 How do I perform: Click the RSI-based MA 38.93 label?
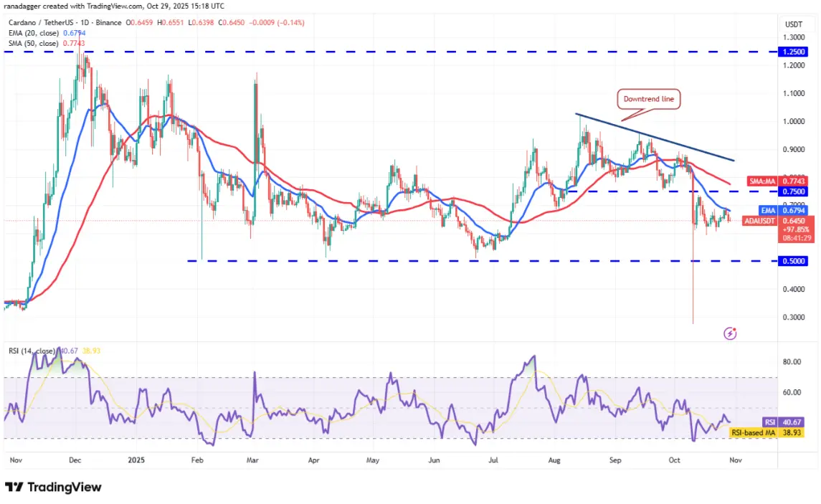(x=766, y=433)
